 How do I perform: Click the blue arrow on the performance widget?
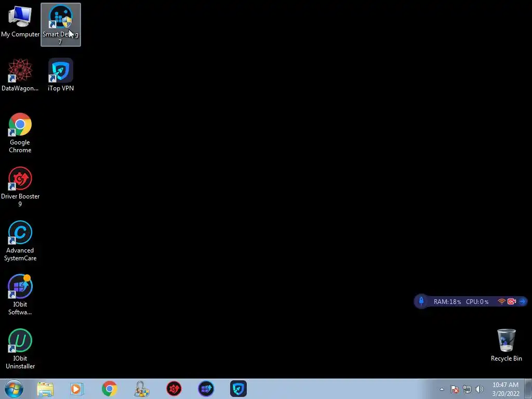pos(522,301)
